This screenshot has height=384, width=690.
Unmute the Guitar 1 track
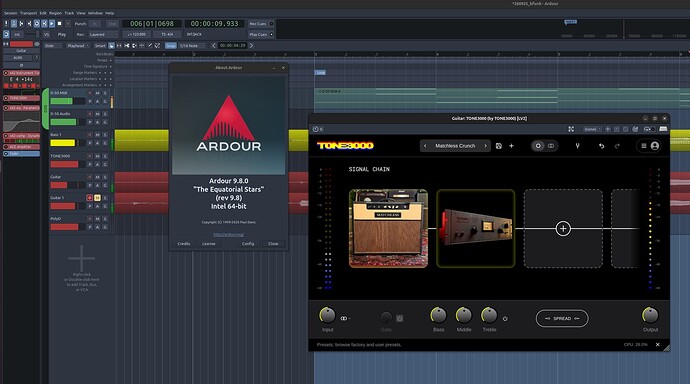click(97, 198)
